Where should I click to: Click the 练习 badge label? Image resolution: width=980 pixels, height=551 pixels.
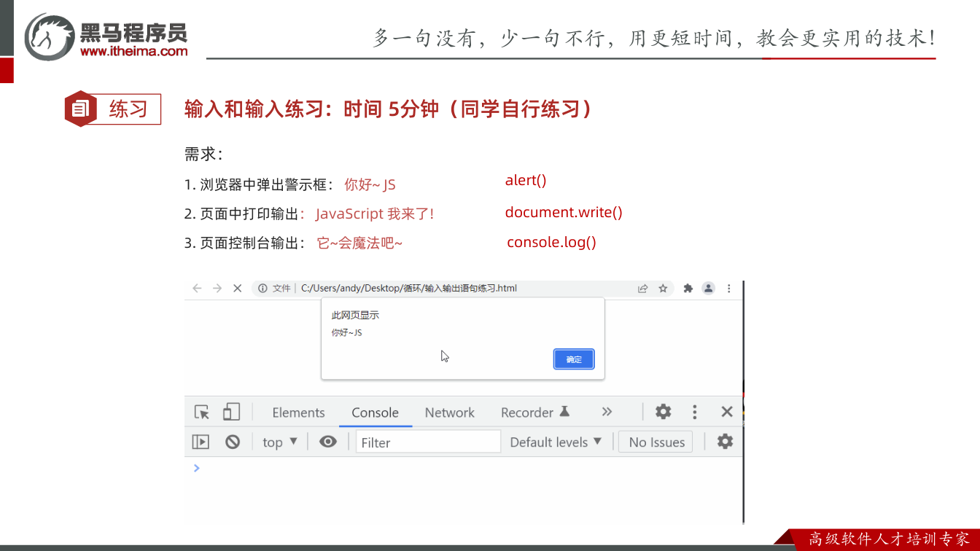click(128, 109)
